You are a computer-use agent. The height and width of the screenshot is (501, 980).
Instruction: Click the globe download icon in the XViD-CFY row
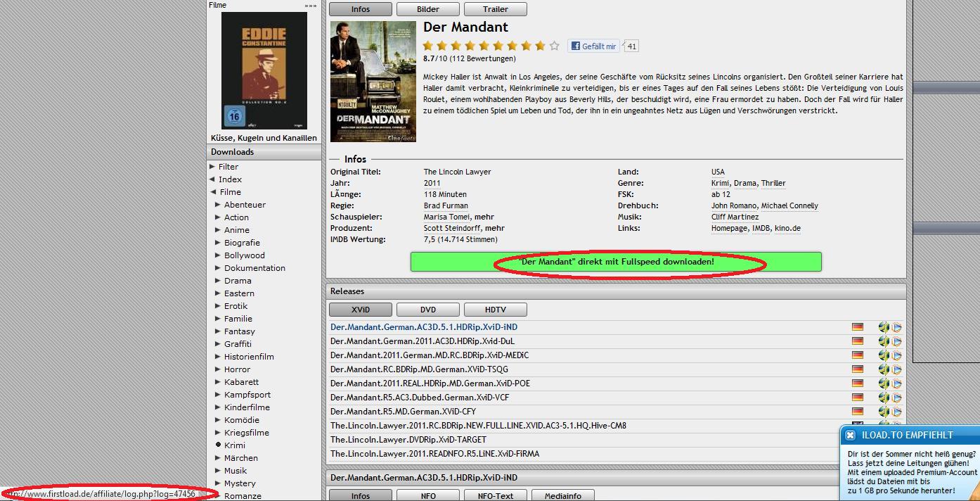pos(884,412)
